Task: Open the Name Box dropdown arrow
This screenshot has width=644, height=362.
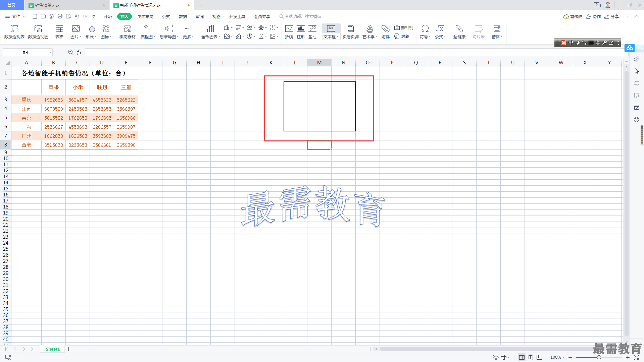Action: pyautogui.click(x=51, y=52)
